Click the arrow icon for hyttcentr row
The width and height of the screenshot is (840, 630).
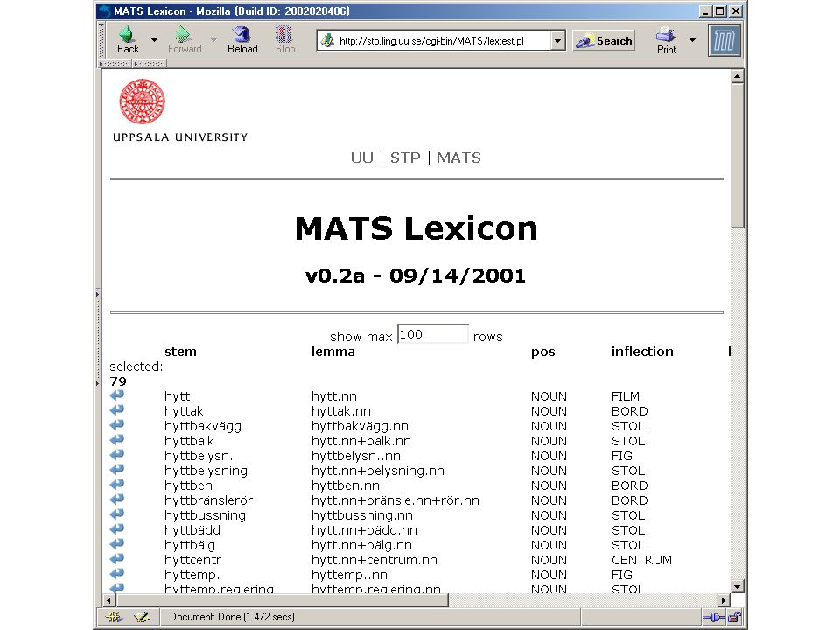[x=116, y=559]
